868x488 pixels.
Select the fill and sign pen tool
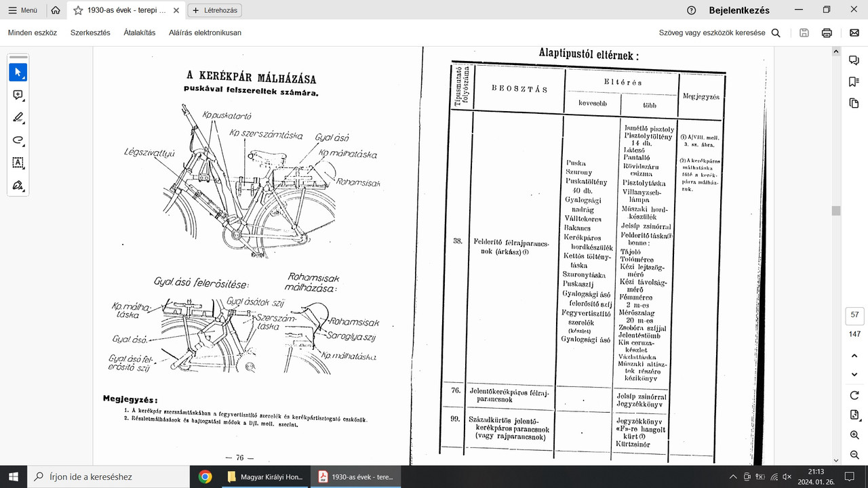(18, 185)
